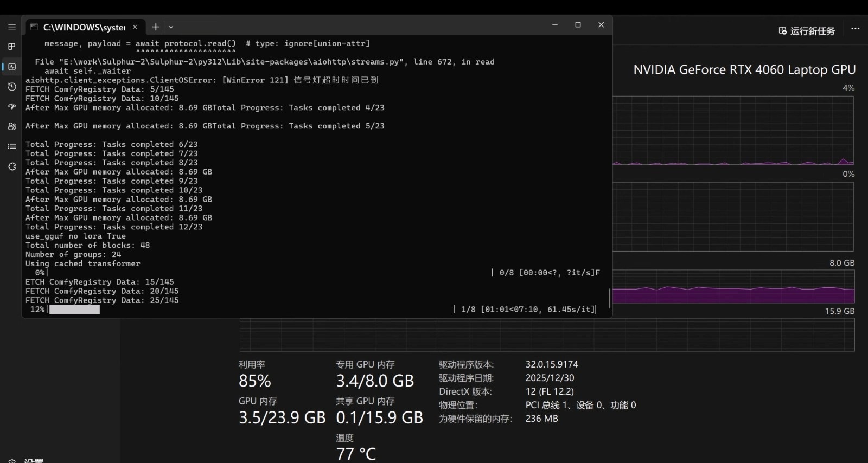Click the 'FETCH ComfyRegistry Data: 5/145' line
Image resolution: width=868 pixels, height=463 pixels.
click(x=100, y=89)
